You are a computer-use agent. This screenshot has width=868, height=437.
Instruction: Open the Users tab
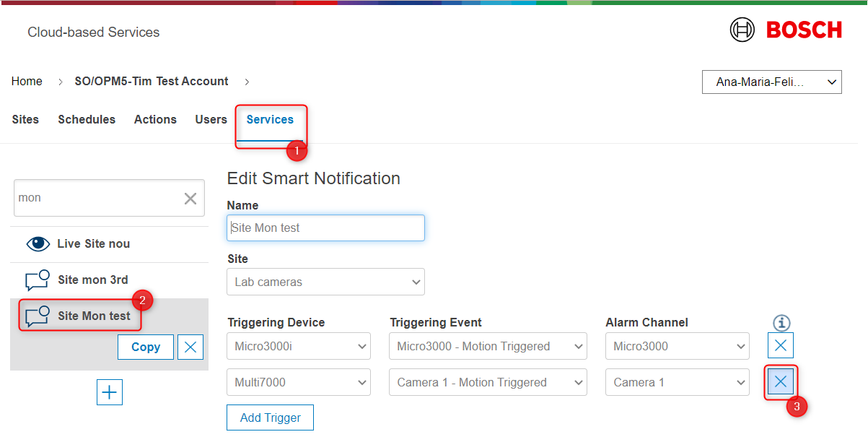click(x=211, y=120)
